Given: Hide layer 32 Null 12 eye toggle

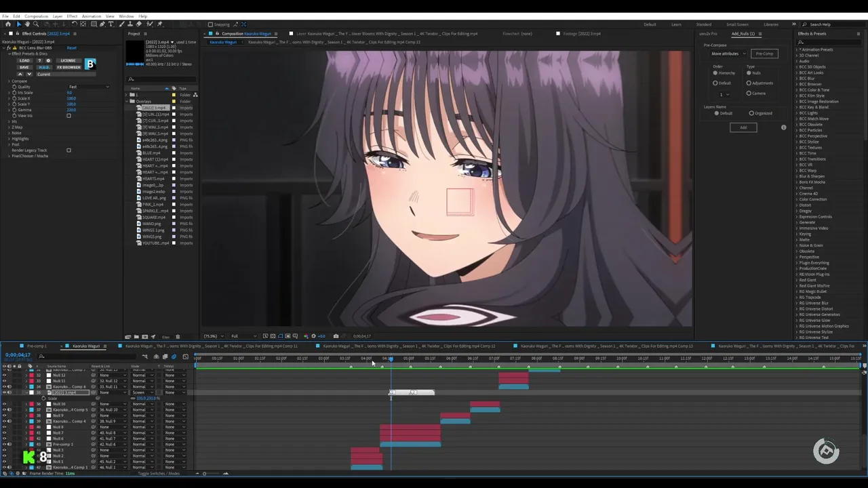Looking at the screenshot, I should tap(4, 375).
